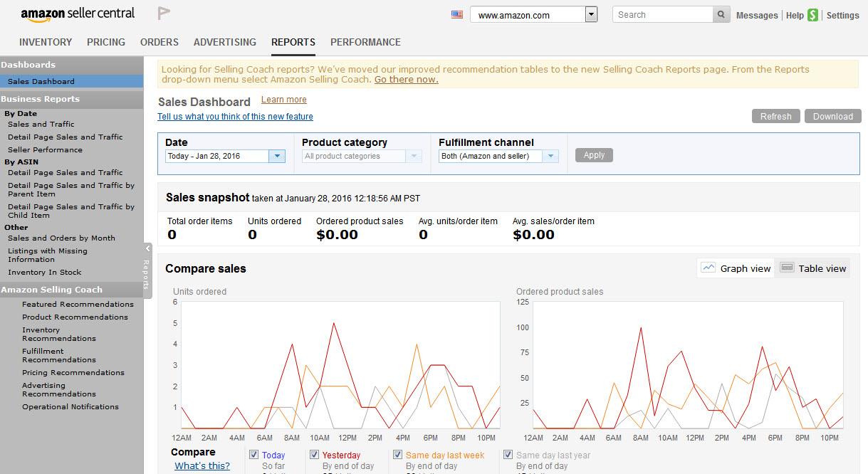
Task: Click the Apply button
Action: point(593,154)
